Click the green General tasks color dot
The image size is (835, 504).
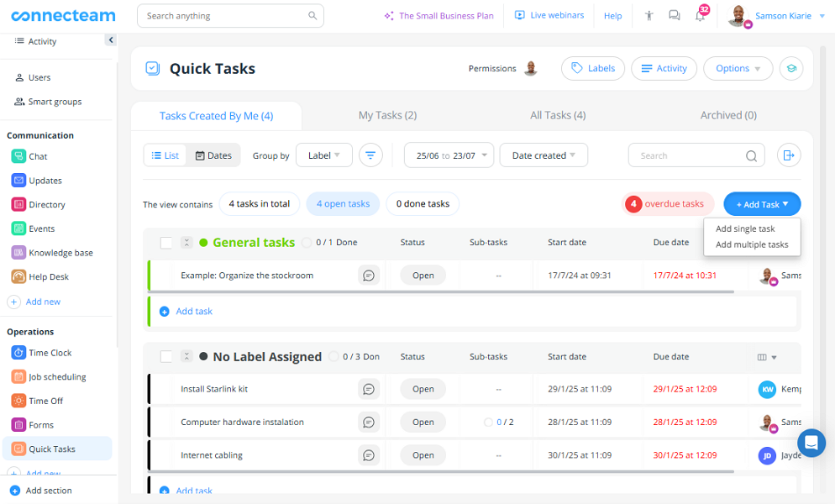point(203,243)
